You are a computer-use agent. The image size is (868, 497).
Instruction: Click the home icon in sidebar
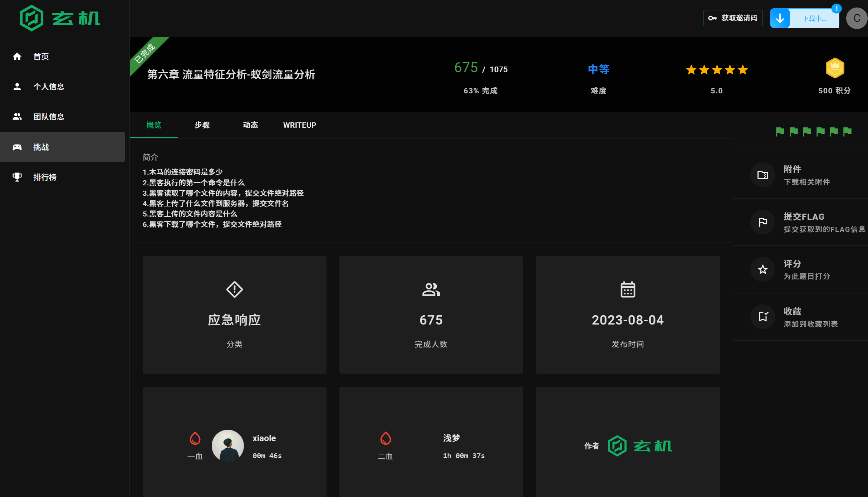point(17,57)
